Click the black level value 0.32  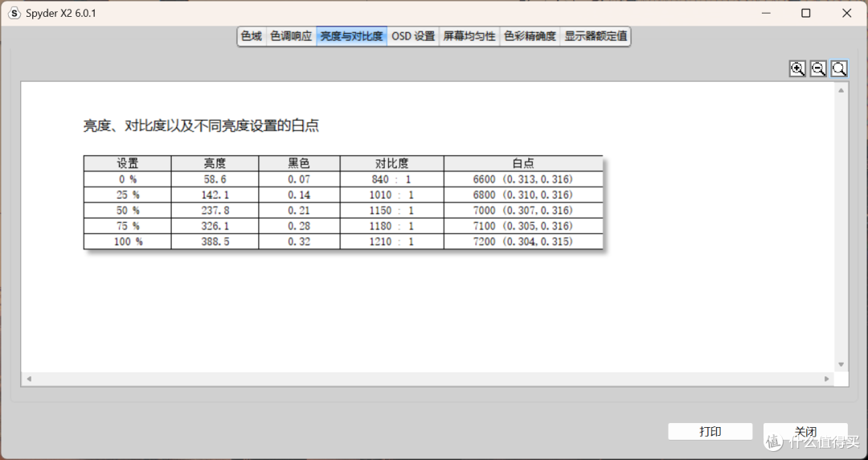pyautogui.click(x=299, y=241)
